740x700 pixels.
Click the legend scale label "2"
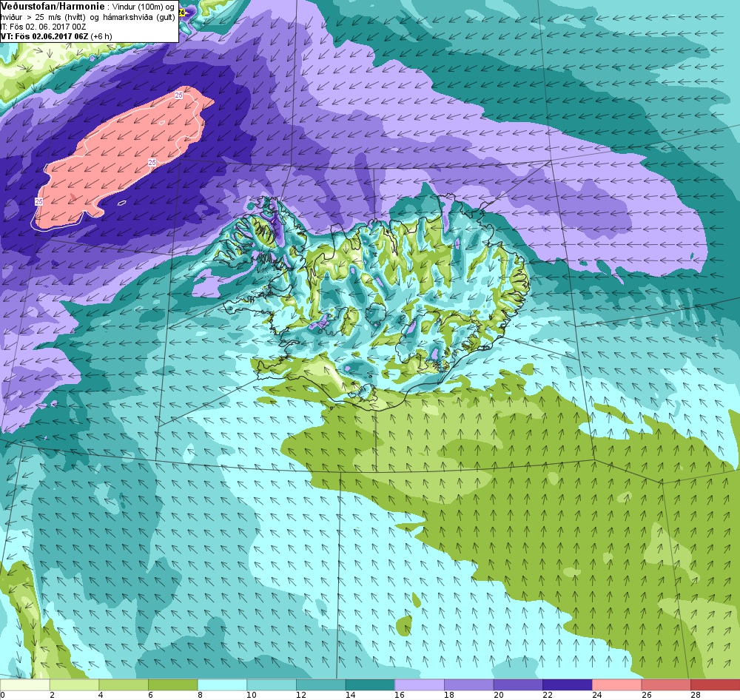[52, 695]
